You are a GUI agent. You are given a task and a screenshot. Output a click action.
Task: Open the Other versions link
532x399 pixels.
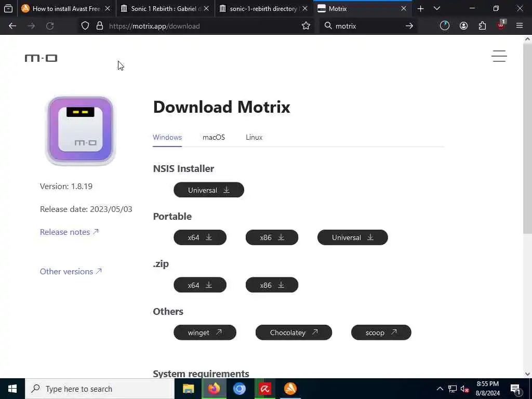[x=71, y=271]
